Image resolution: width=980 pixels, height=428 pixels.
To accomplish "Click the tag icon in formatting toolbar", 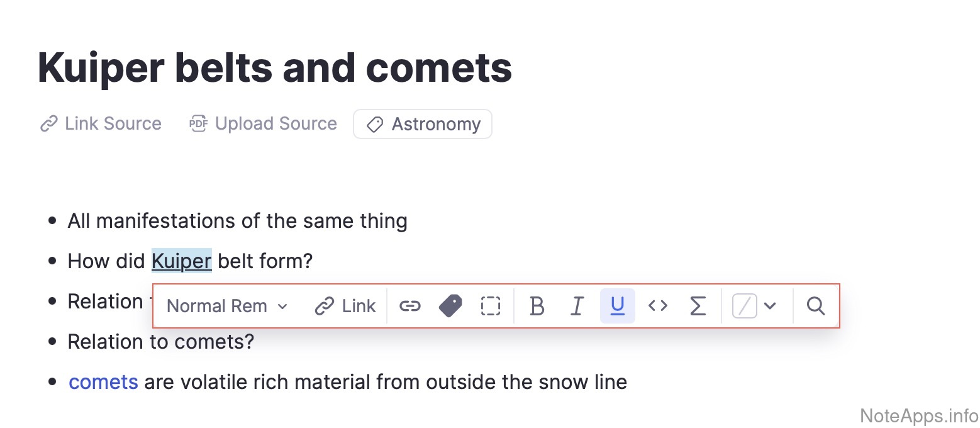I will tap(450, 306).
